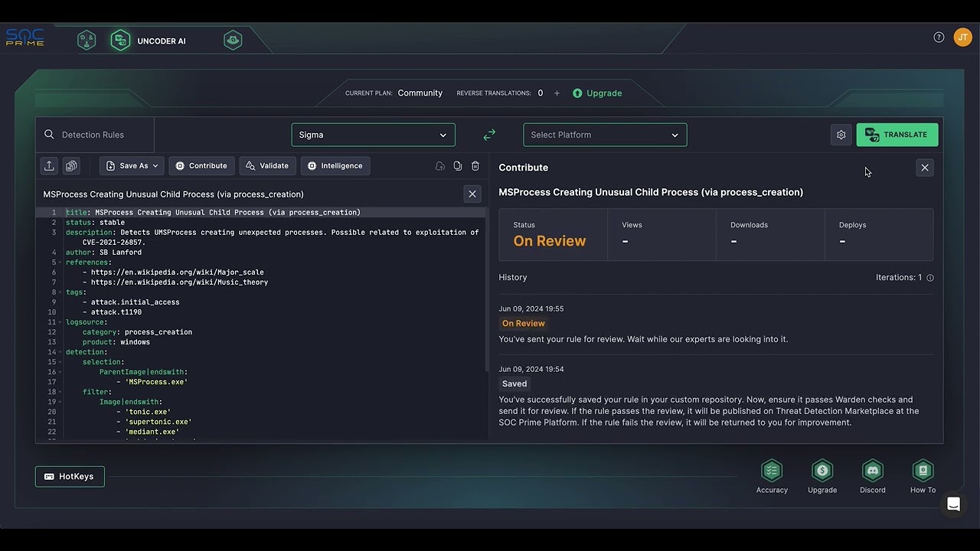980x551 pixels.
Task: Click the SOC Prime logo
Action: click(x=25, y=37)
